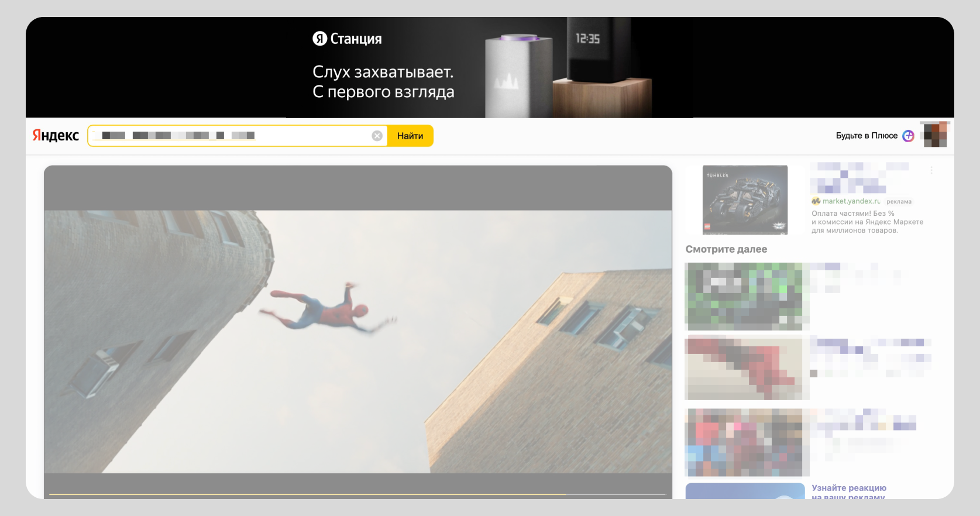
Task: Follow the market.yandex.ru ad link
Action: pyautogui.click(x=851, y=201)
